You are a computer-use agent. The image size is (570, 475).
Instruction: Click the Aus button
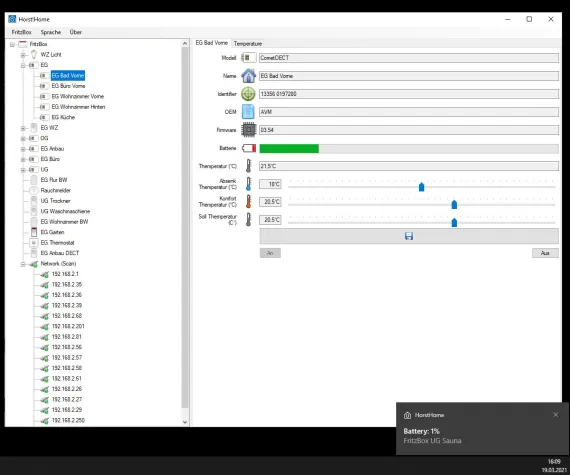coord(545,253)
